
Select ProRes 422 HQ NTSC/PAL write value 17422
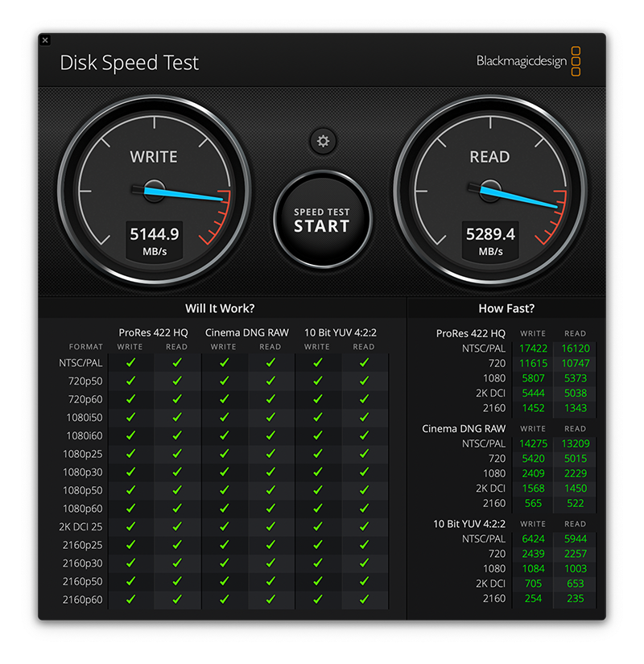[533, 348]
